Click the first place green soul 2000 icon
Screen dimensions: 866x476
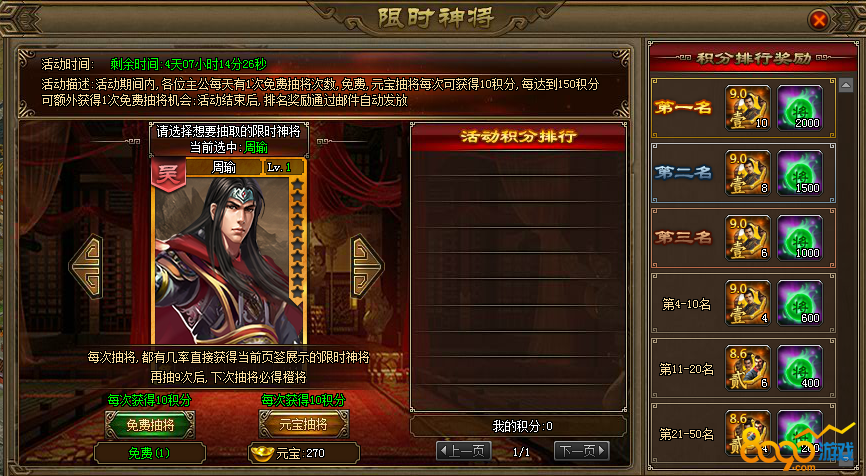[x=800, y=108]
